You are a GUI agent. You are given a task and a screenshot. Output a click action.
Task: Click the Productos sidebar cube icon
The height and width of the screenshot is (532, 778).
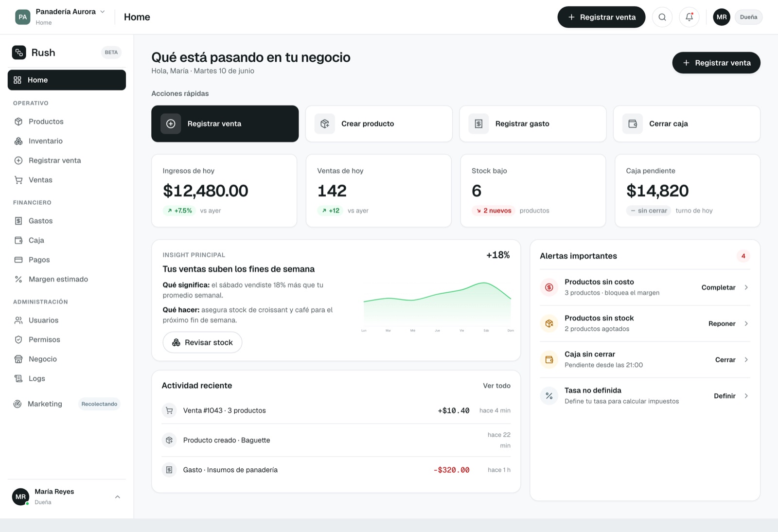[18, 122]
